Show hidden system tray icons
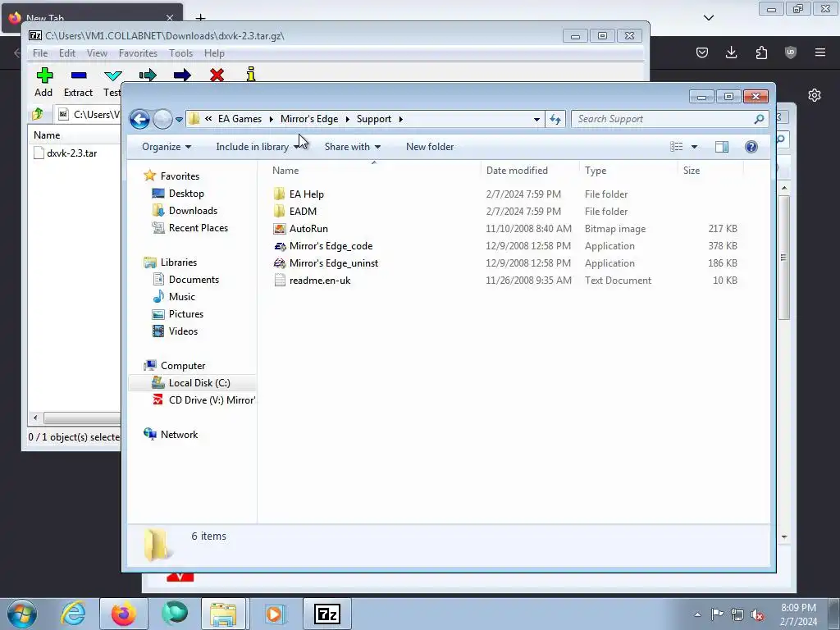The height and width of the screenshot is (630, 840). point(697,615)
